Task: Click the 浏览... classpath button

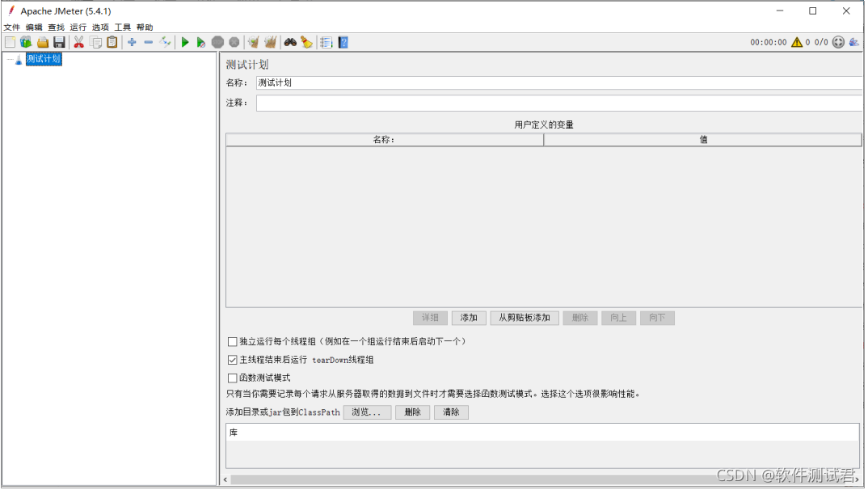Action: pos(367,412)
